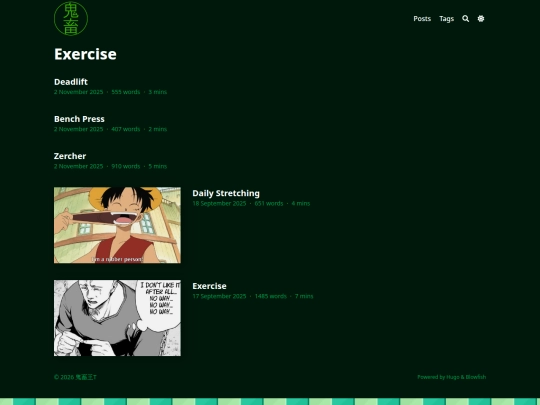Toggle the light/dark appearance switcher icon
This screenshot has height=405, width=540.
[x=481, y=19]
